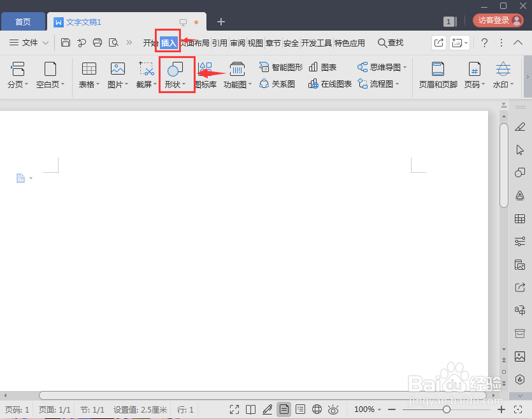Viewport: 532px width, 419px height.
Task: Insert a 智能图形 smart graphic
Action: 280,67
